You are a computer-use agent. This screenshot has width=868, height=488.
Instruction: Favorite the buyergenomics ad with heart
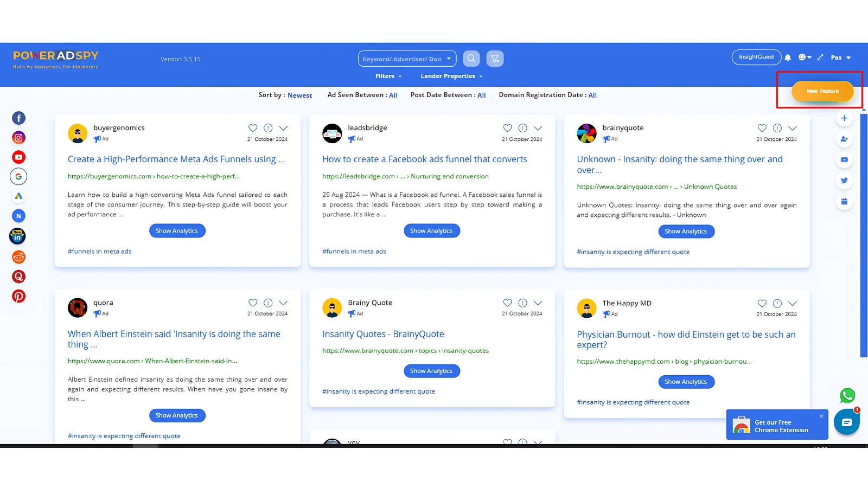coord(253,128)
